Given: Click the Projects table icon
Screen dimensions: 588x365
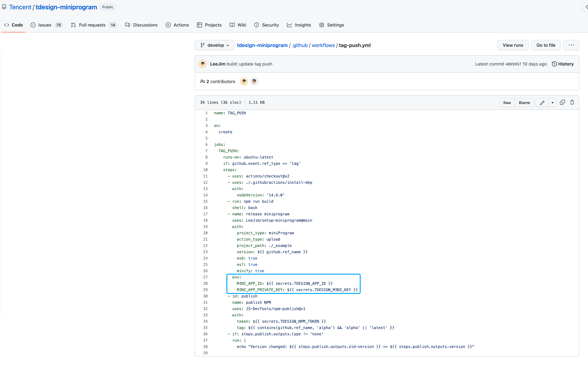Looking at the screenshot, I should (199, 25).
